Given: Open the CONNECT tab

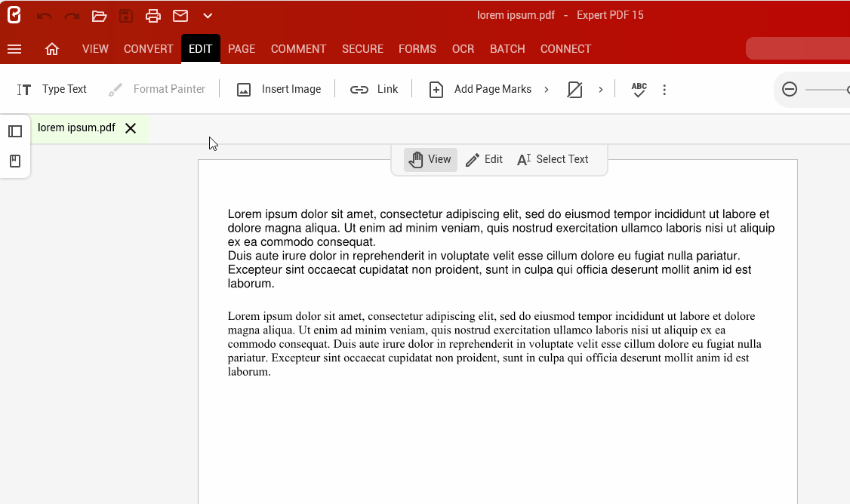Looking at the screenshot, I should (566, 49).
